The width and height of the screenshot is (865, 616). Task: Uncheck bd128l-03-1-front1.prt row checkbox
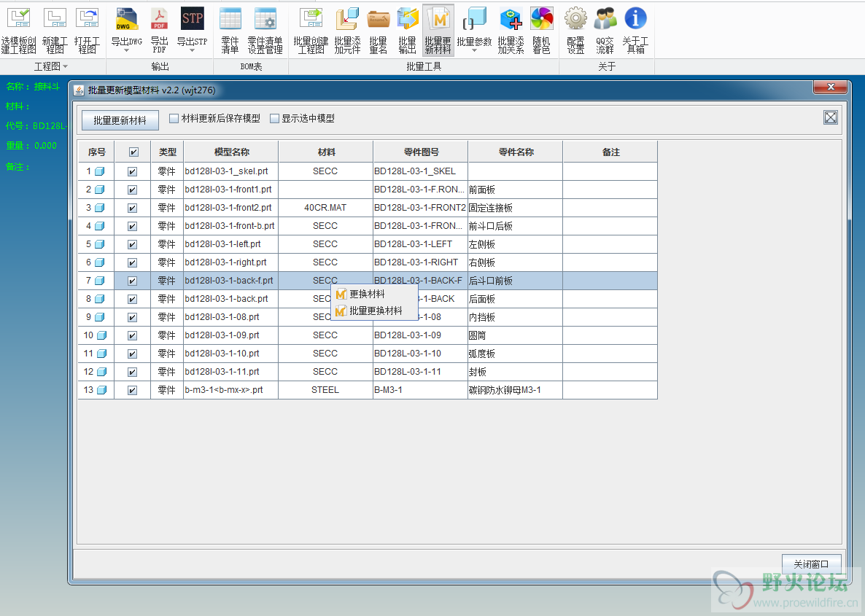133,190
